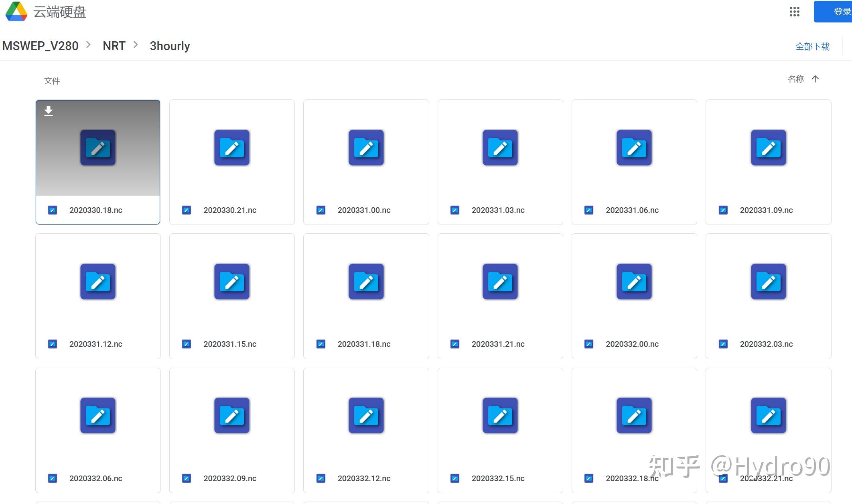852x504 pixels.
Task: Navigate to NRT breadcrumb folder
Action: (114, 46)
